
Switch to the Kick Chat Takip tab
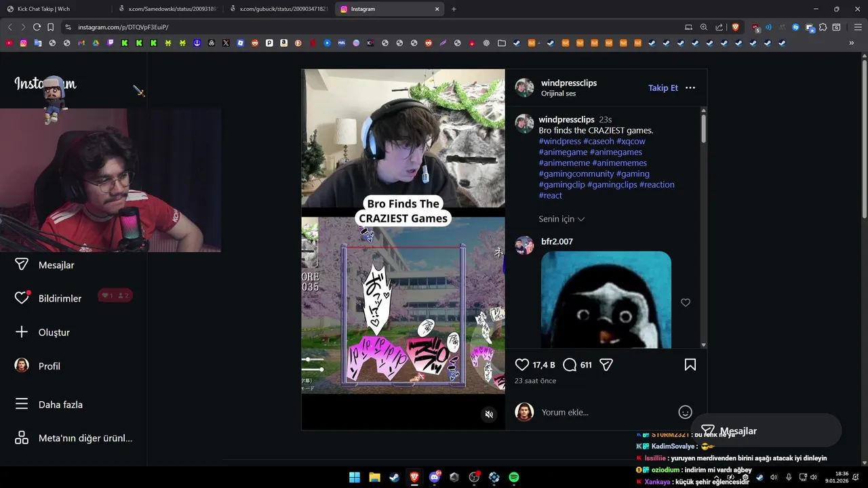click(x=56, y=9)
